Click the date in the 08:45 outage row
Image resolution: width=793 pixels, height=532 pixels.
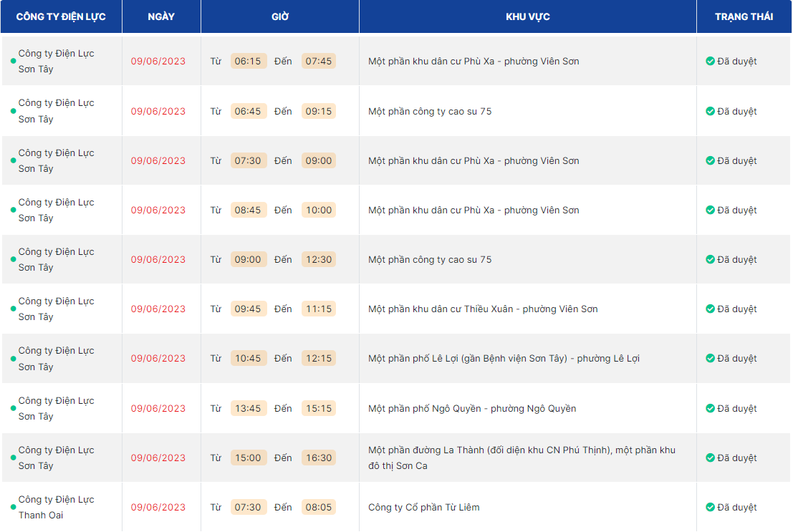158,211
